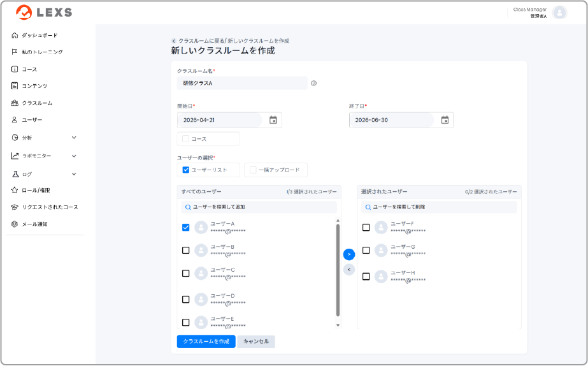Viewport: 588px width, 366px height.
Task: Click the ログ flask icon
Action: 15,174
